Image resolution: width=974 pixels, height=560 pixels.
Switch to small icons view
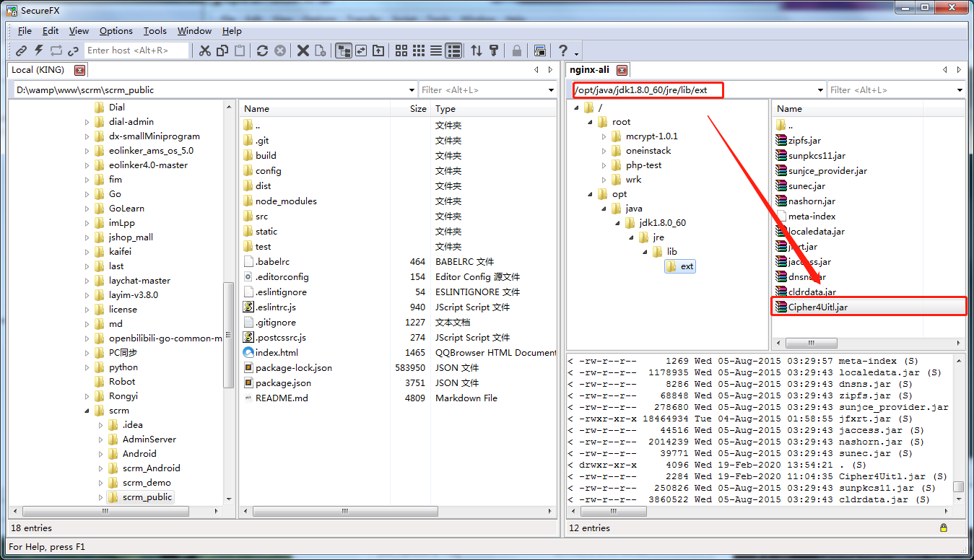[x=419, y=51]
